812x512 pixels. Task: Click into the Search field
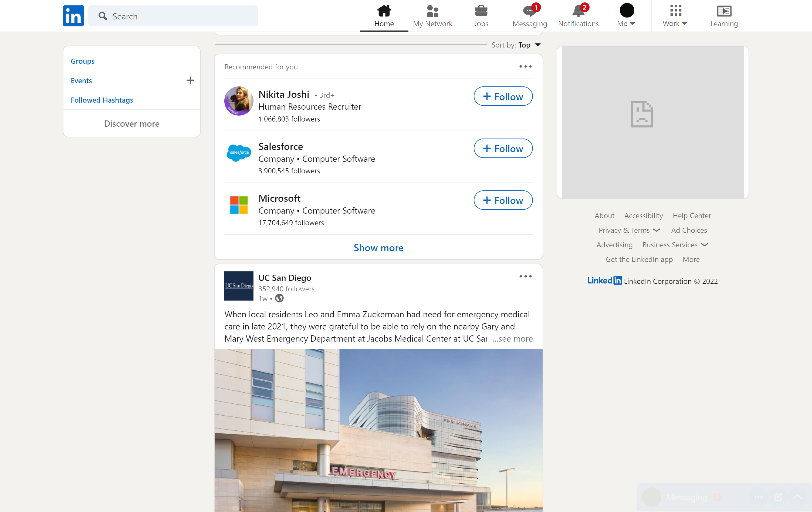point(173,16)
